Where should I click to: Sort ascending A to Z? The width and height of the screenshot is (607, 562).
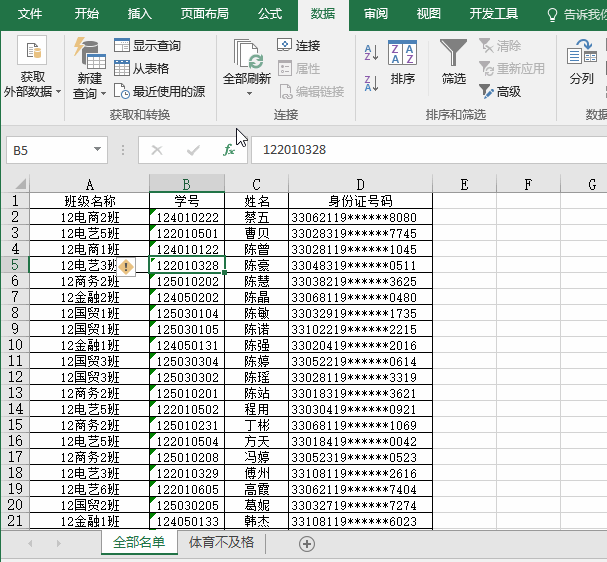[x=371, y=52]
